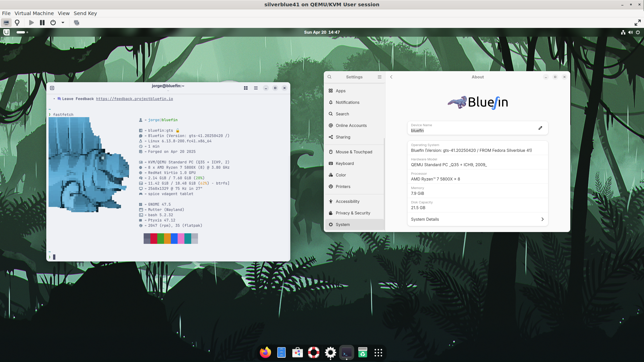Open the shutdown options dropdown arrow
Image resolution: width=644 pixels, height=362 pixels.
[x=63, y=23]
